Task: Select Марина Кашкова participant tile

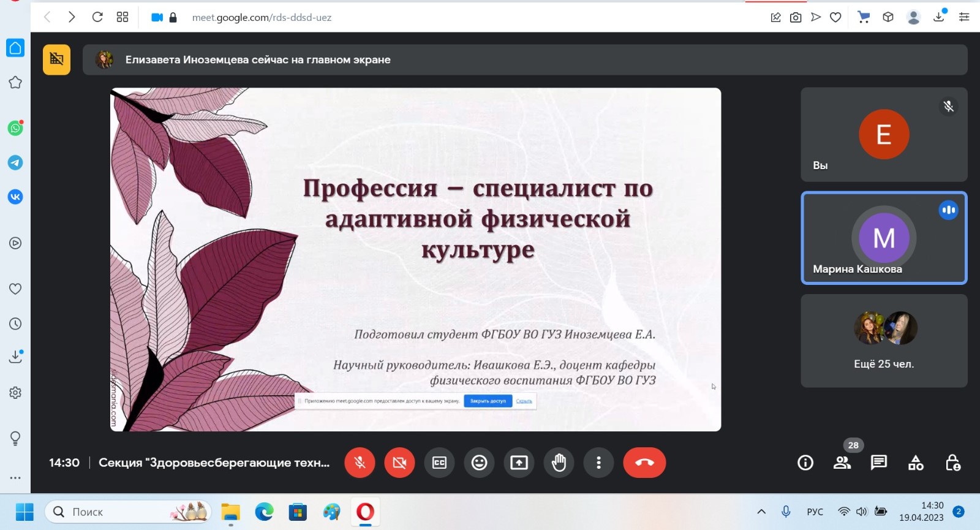Action: [x=884, y=238]
